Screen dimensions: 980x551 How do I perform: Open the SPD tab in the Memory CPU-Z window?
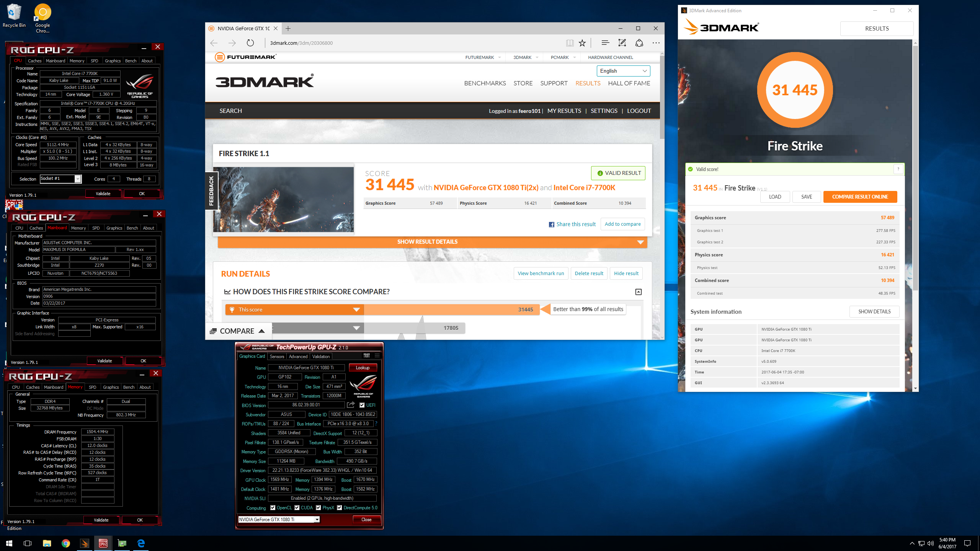coord(92,387)
